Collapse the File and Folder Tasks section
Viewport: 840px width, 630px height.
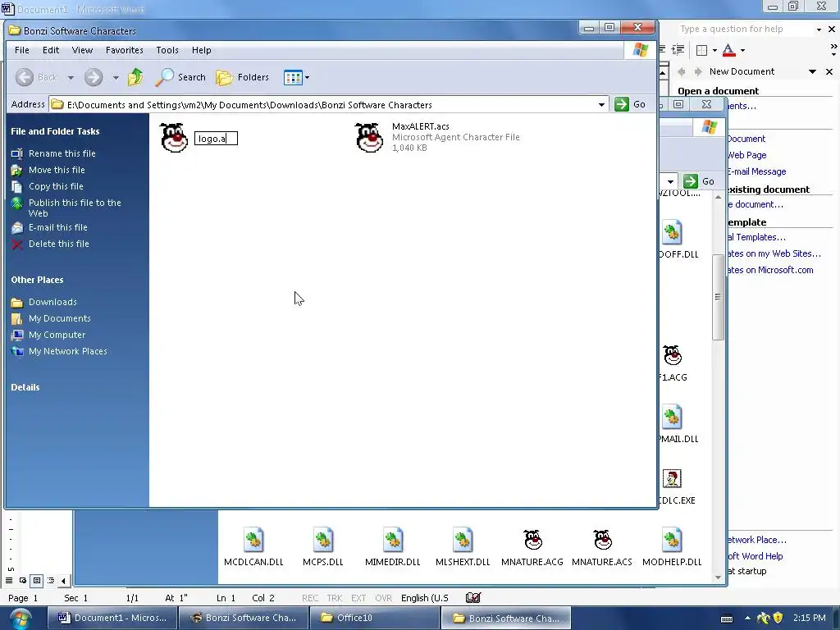point(55,131)
